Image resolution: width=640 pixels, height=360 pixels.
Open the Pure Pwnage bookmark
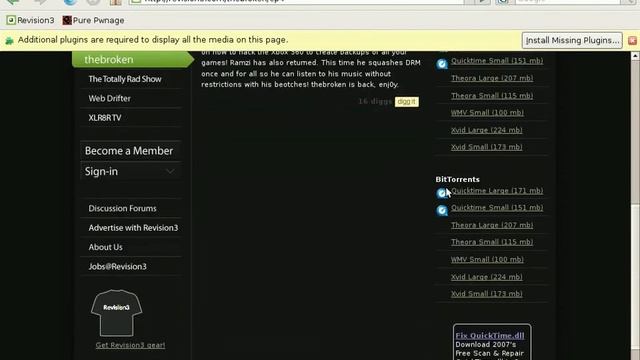click(93, 20)
